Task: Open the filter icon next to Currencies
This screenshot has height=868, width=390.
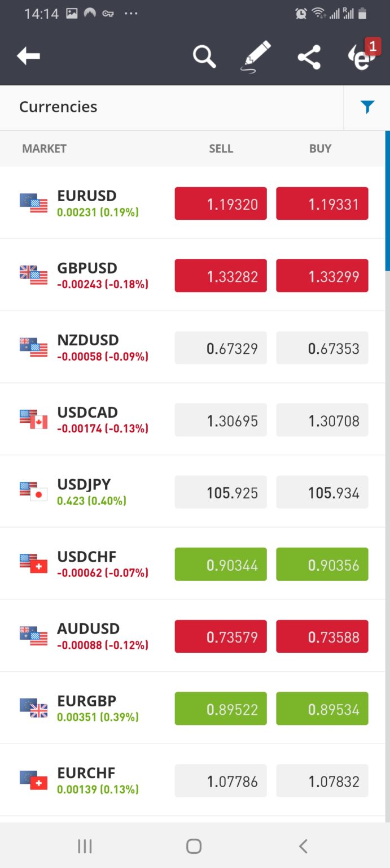Action: [x=367, y=107]
